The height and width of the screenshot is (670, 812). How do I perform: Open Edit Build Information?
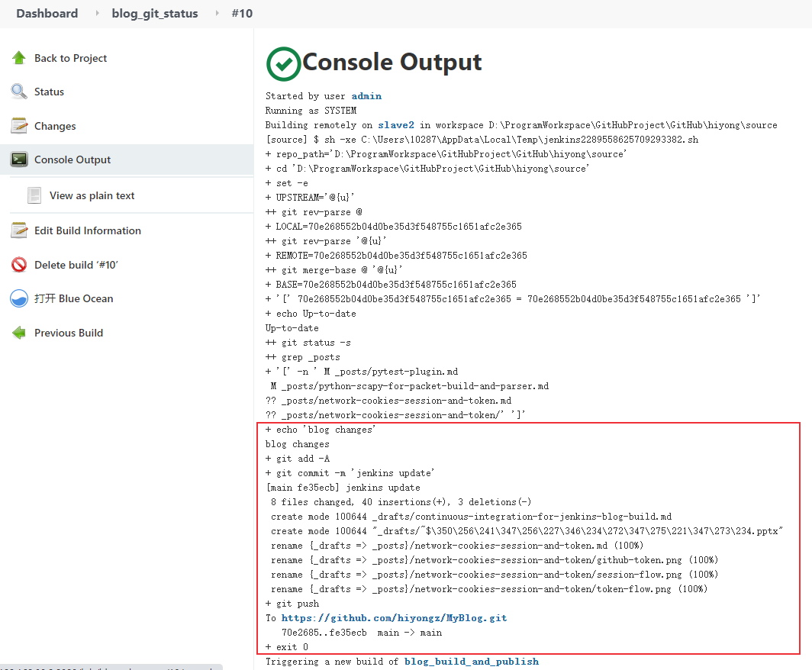tap(88, 230)
